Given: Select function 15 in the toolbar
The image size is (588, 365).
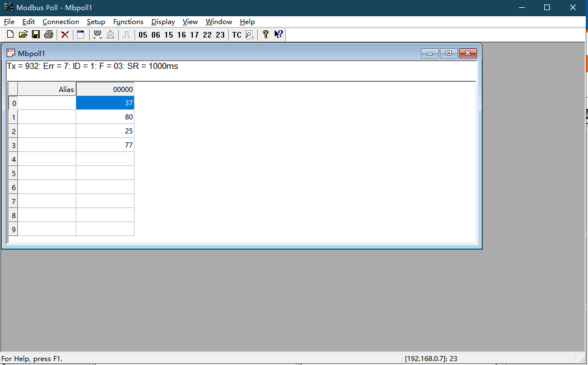Looking at the screenshot, I should [169, 35].
